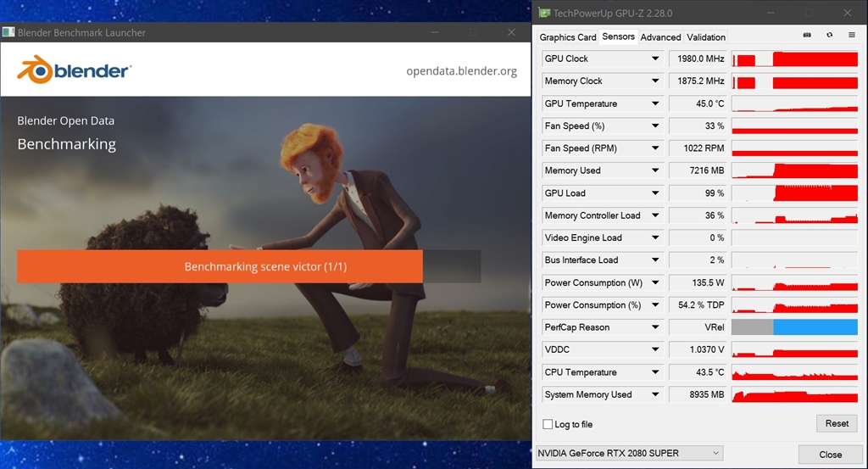Click the Memory Controller Load value 36 %
Image resolution: width=868 pixels, height=469 pixels.
click(698, 215)
